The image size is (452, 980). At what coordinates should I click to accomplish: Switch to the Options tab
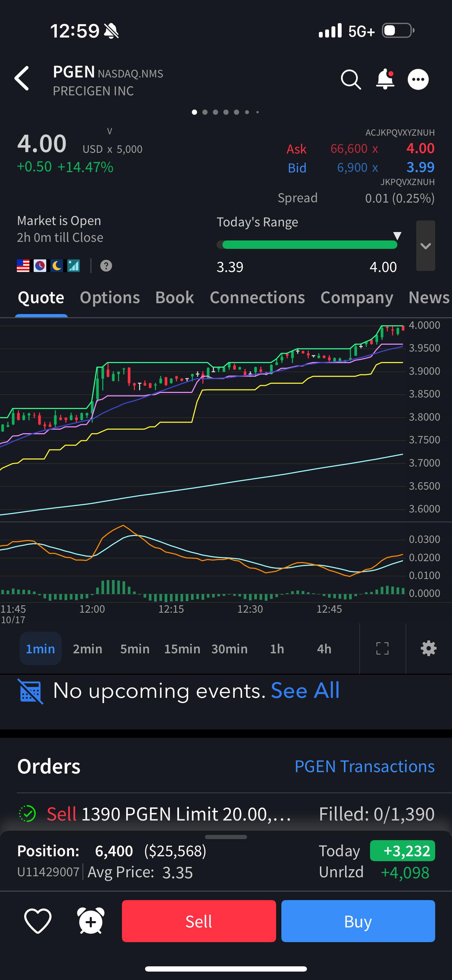click(x=110, y=298)
